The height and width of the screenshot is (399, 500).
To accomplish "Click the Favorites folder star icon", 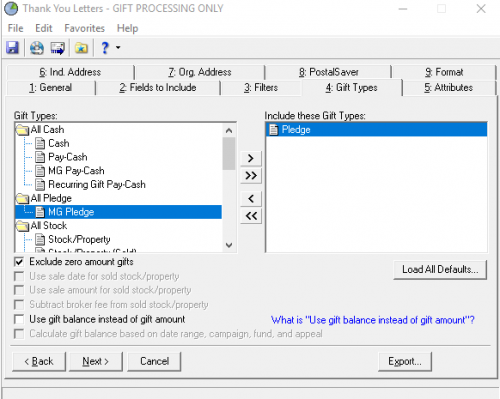I will (x=81, y=48).
